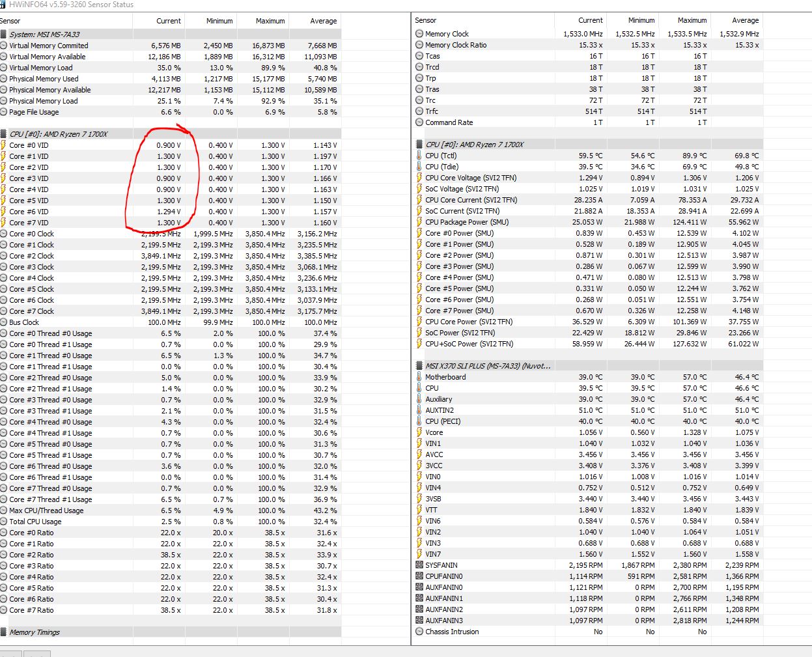Click the thermometer icon beside Motherboard

point(419,377)
